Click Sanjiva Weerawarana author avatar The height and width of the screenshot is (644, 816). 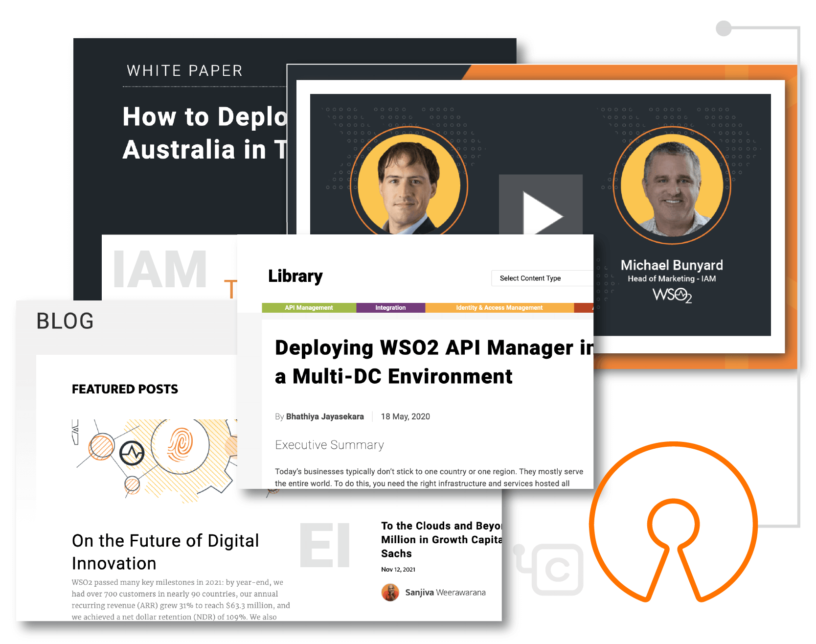[x=390, y=592]
